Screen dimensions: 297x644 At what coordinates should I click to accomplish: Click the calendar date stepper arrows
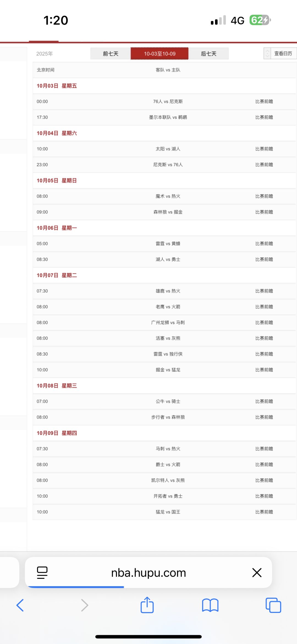267,53
